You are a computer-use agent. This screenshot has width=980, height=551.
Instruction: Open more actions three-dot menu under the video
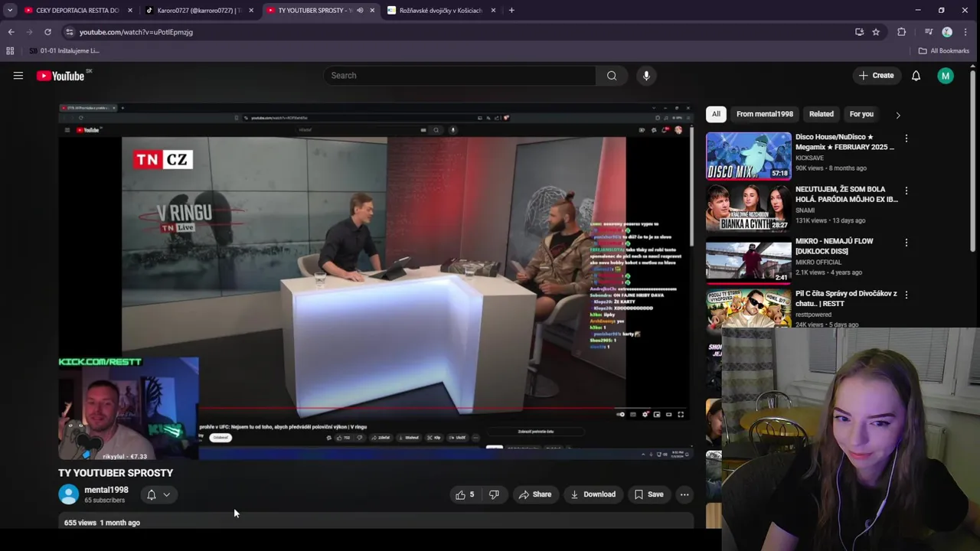tap(684, 494)
